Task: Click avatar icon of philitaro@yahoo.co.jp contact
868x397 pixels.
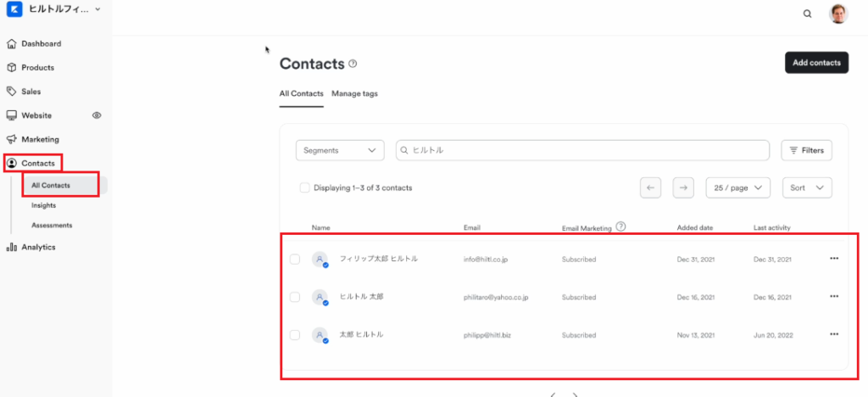Action: [x=320, y=298]
